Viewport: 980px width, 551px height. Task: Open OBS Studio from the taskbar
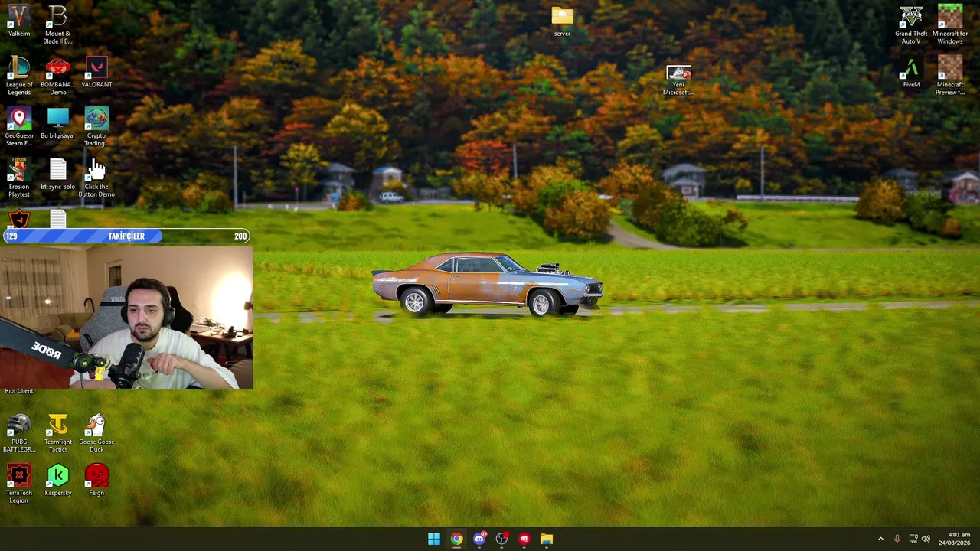tap(501, 539)
